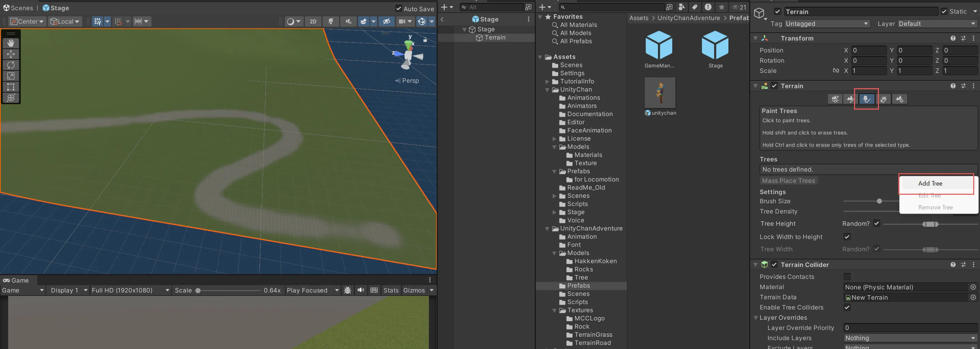
Task: Click the Brush Size slider handle
Action: coord(879,201)
